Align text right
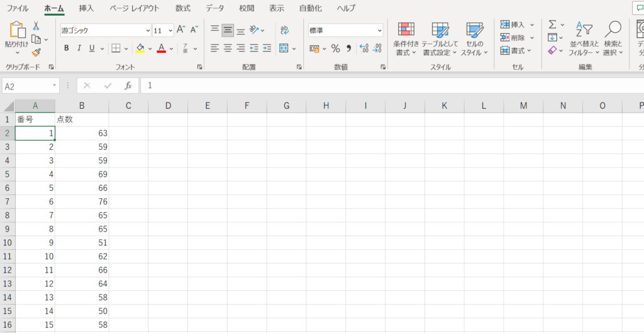This screenshot has width=644, height=333. [241, 48]
